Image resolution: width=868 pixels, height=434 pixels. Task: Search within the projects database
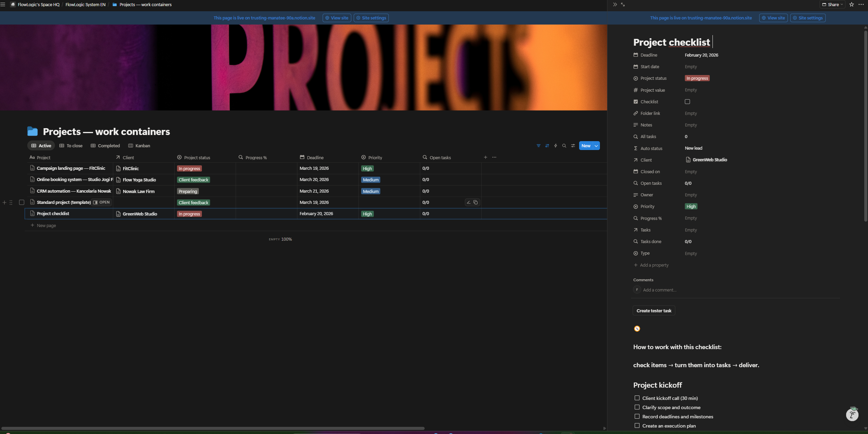pos(564,146)
